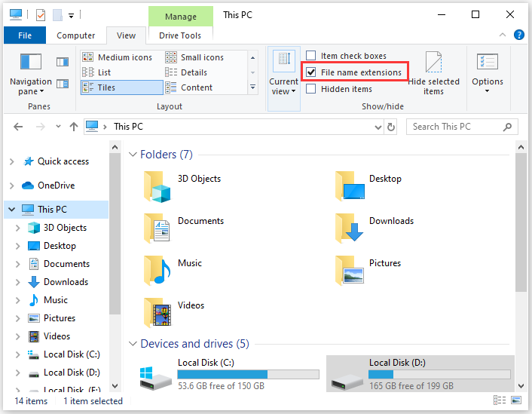The image size is (532, 414).
Task: Expand layout gallery More arrow
Action: tap(252, 87)
